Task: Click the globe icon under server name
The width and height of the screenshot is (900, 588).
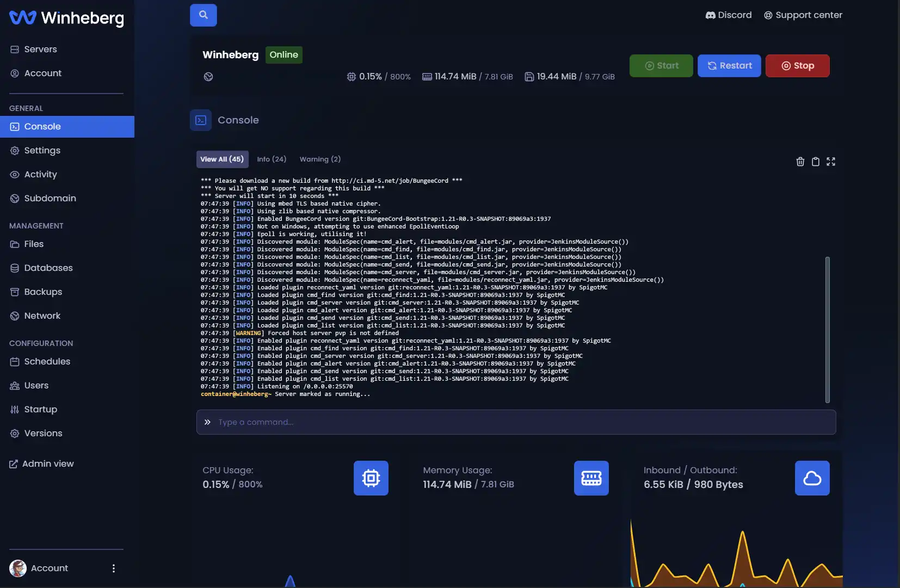Action: (208, 77)
